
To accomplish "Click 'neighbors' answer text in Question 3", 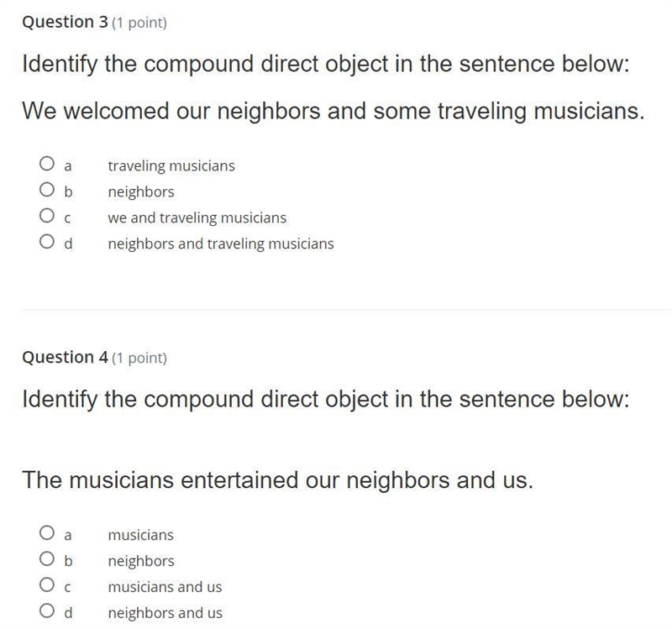I will (141, 192).
